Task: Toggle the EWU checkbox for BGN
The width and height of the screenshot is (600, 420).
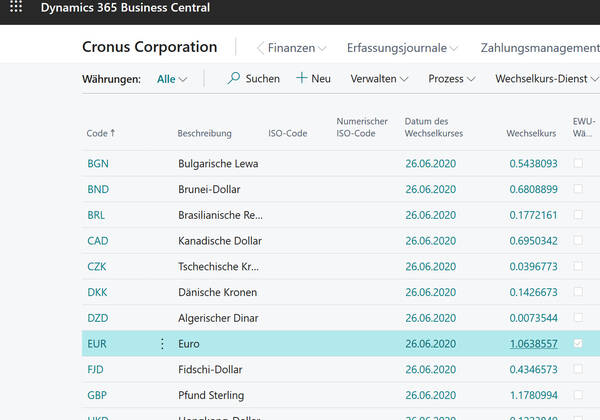Action: [578, 163]
